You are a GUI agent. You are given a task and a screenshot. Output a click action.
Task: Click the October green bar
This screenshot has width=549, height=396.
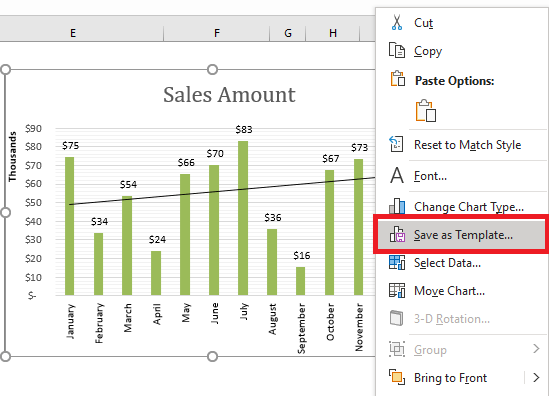(x=329, y=232)
